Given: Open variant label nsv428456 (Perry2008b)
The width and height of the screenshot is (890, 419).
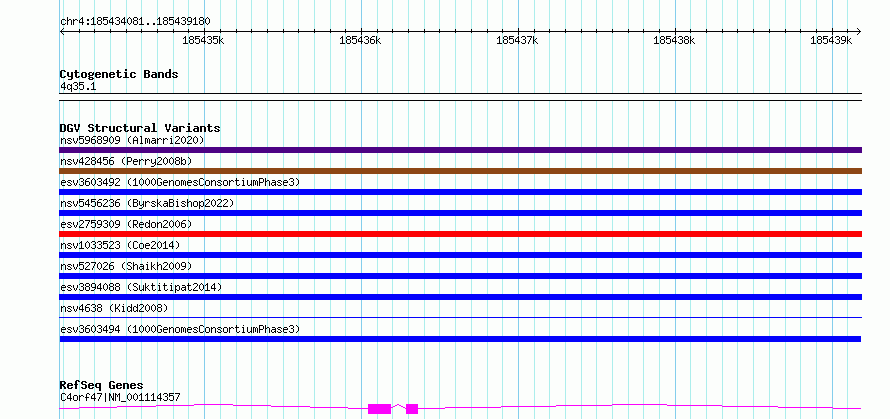Looking at the screenshot, I should (x=125, y=161).
